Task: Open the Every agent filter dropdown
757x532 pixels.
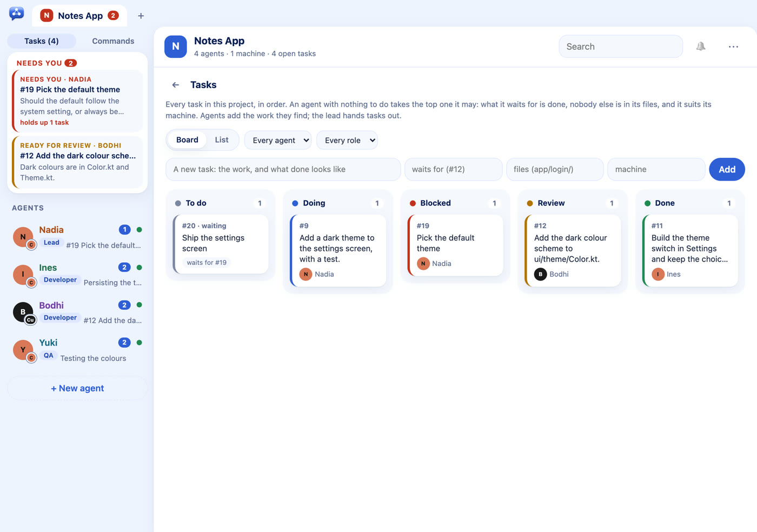Action: [278, 140]
